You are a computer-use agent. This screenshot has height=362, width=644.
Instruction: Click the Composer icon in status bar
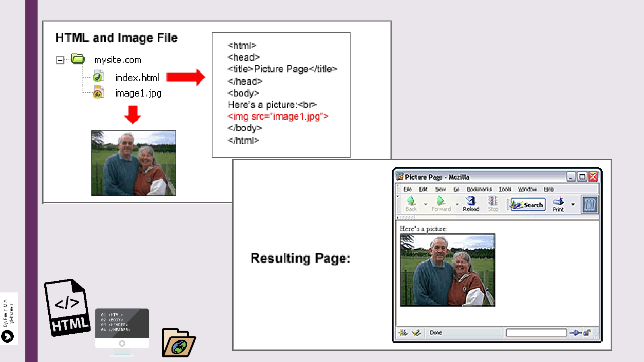(x=416, y=332)
